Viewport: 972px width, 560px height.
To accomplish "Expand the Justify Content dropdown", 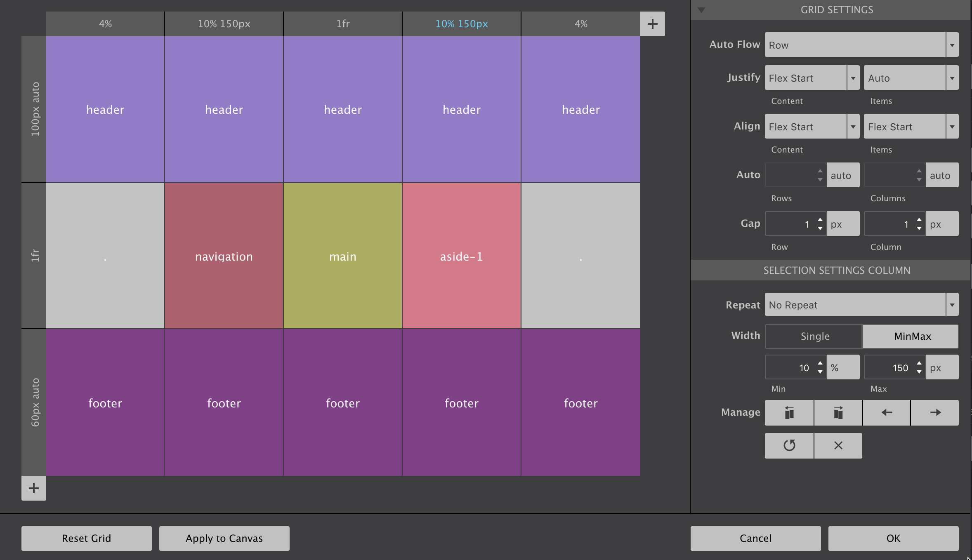I will click(853, 78).
